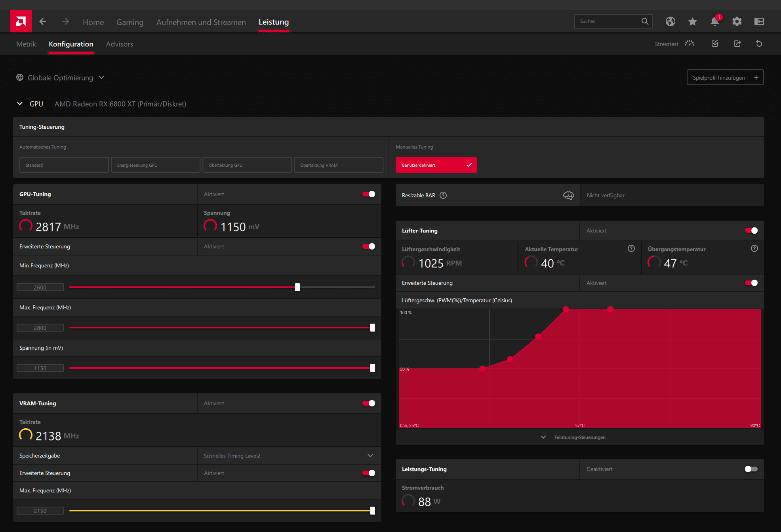Reset tuning with the undo icon
The image size is (781, 532).
tap(759, 44)
